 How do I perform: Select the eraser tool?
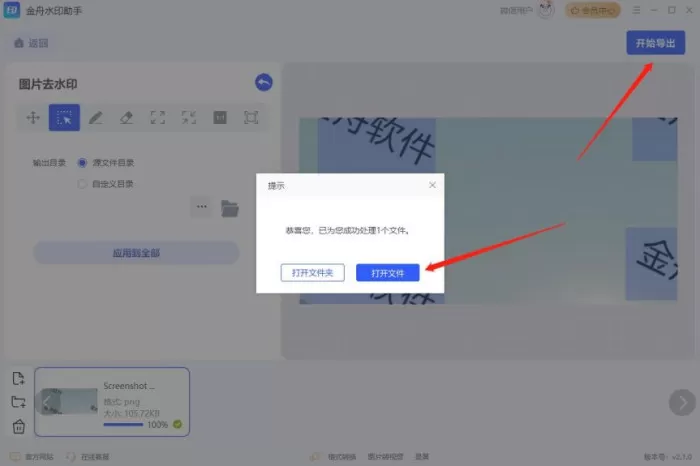tap(126, 118)
